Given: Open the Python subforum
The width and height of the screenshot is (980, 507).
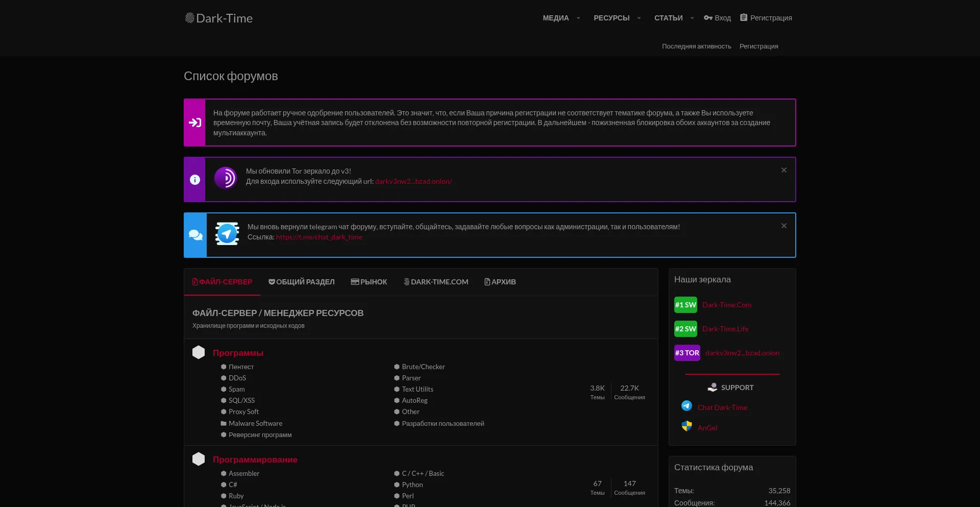Looking at the screenshot, I should click(x=412, y=485).
